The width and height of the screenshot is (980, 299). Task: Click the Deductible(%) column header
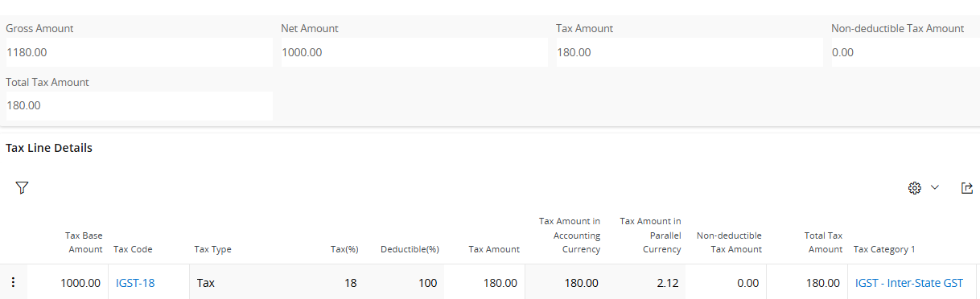click(410, 249)
